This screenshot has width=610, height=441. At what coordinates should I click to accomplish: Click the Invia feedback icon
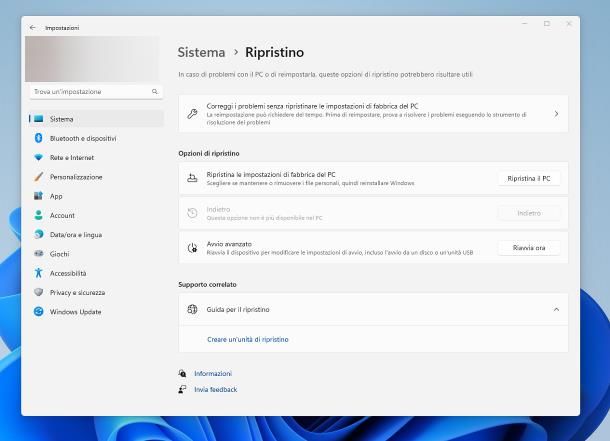click(182, 389)
